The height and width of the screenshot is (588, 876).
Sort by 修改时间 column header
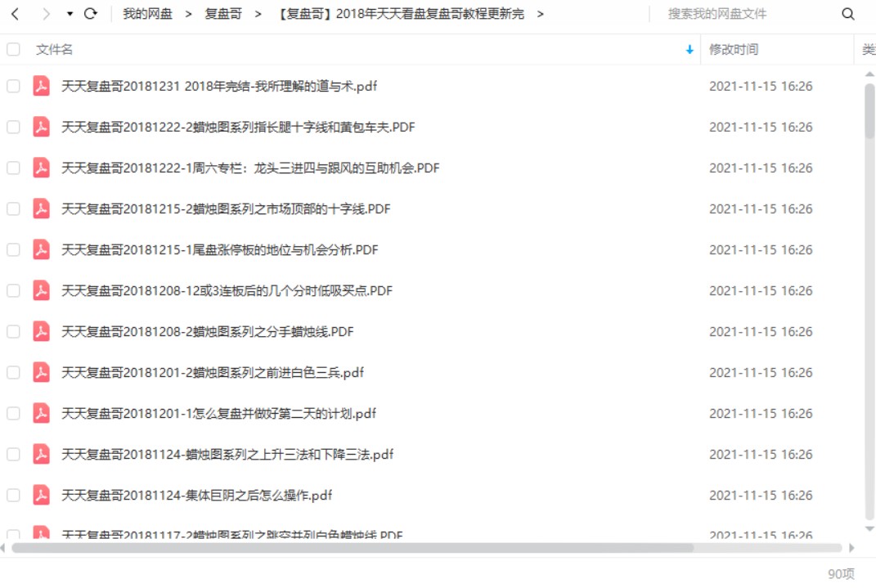tap(734, 50)
